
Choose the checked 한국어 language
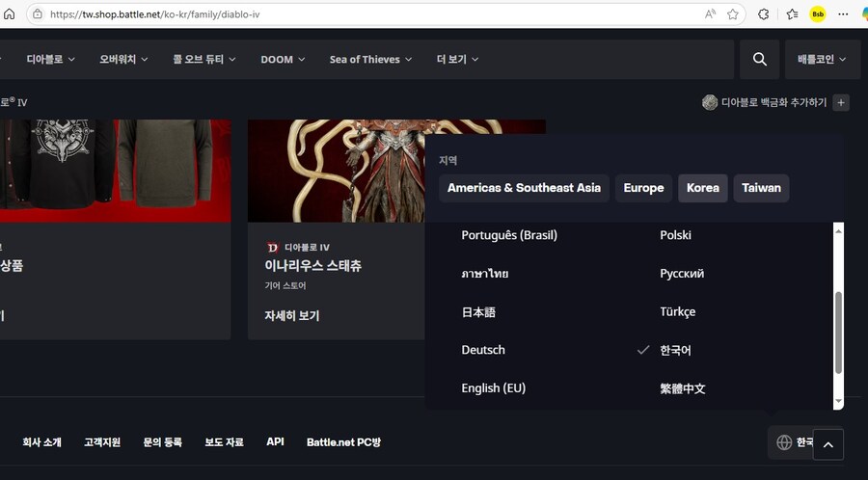pyautogui.click(x=675, y=350)
